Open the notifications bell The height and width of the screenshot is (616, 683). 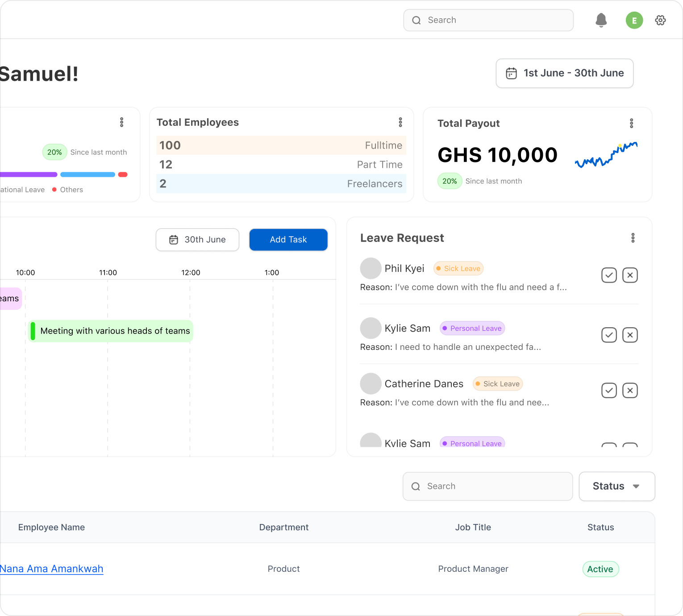click(x=601, y=20)
